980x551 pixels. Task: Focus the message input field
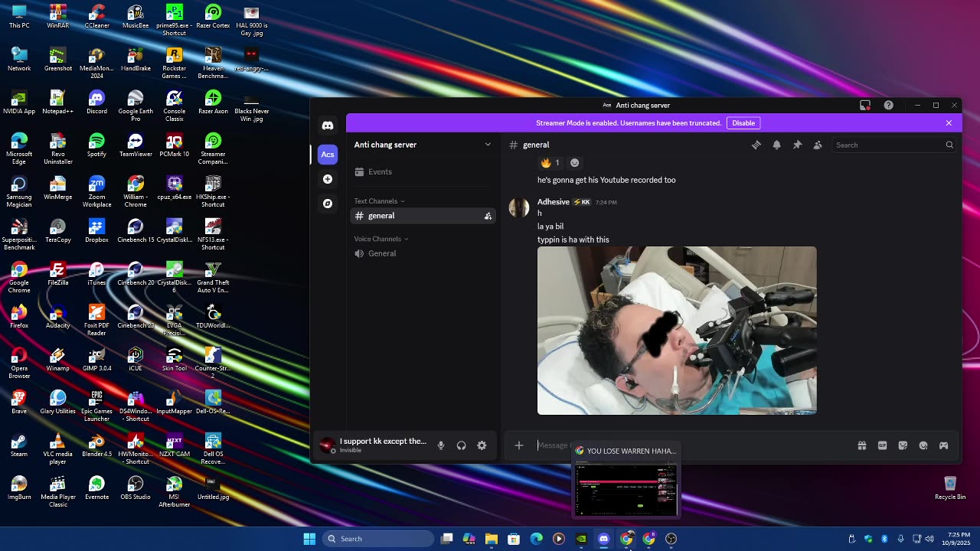pos(689,445)
